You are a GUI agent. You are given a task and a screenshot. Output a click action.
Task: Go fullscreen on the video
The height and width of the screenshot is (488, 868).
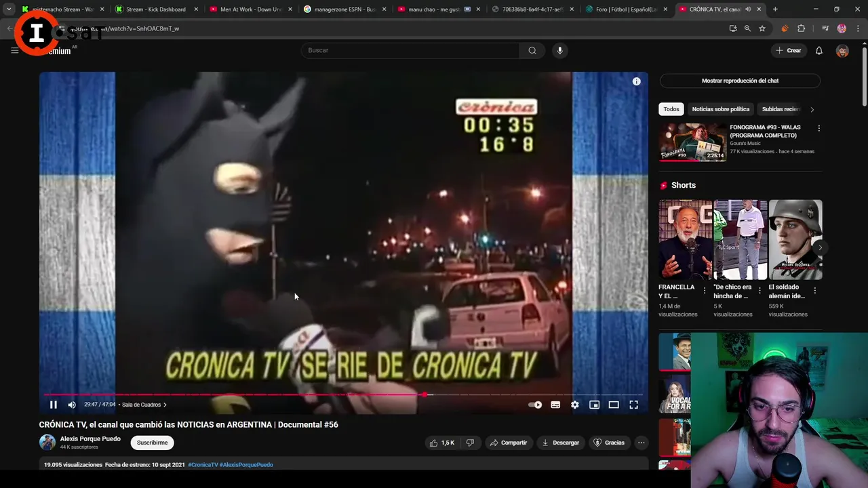click(633, 405)
